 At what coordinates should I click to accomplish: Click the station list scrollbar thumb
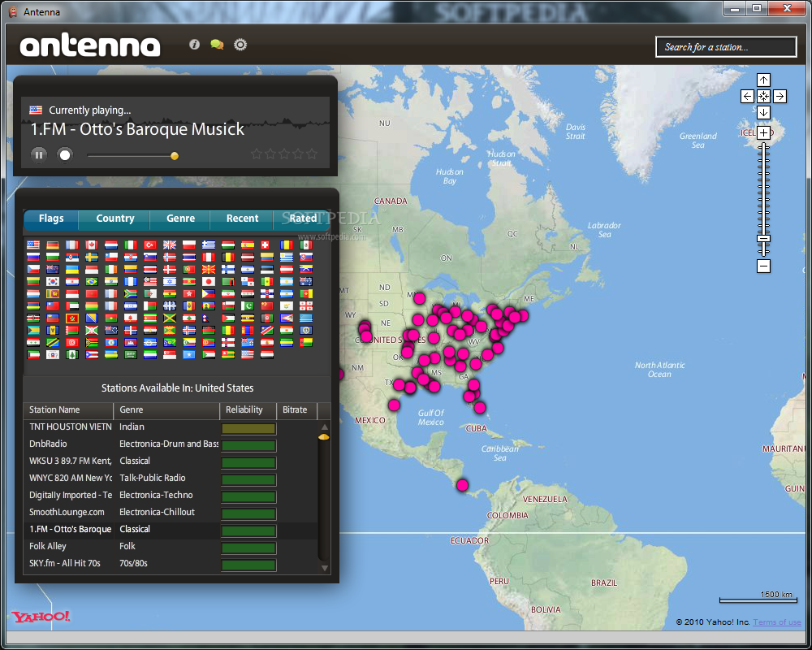coord(324,437)
